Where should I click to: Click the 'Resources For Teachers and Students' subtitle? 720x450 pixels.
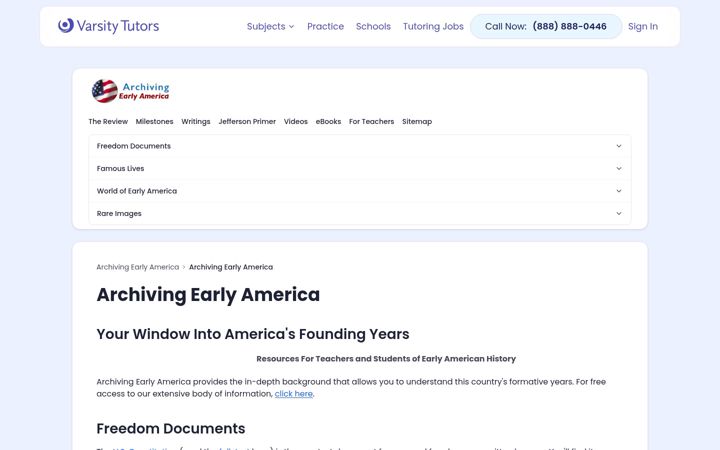(x=386, y=359)
